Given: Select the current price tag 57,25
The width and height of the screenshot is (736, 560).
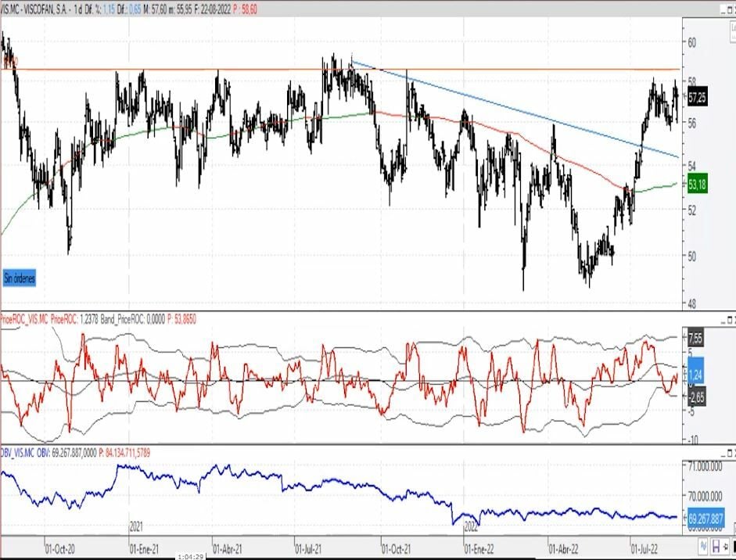Looking at the screenshot, I should click(697, 98).
